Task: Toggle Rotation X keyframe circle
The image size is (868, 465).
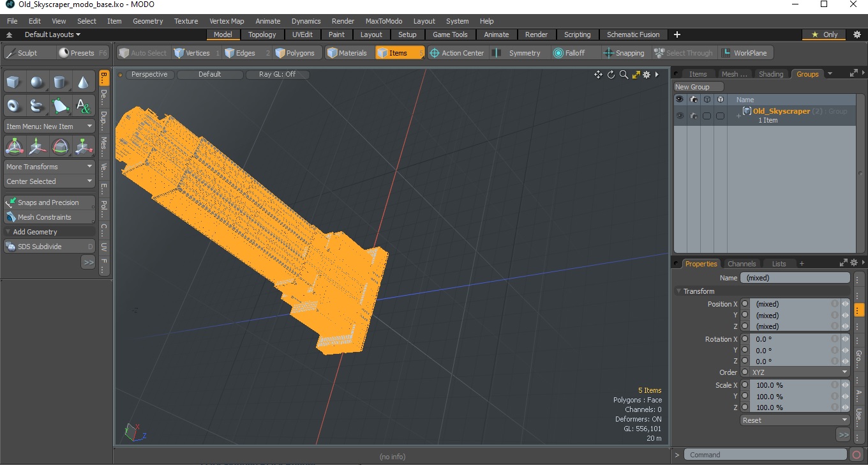Action: 745,339
